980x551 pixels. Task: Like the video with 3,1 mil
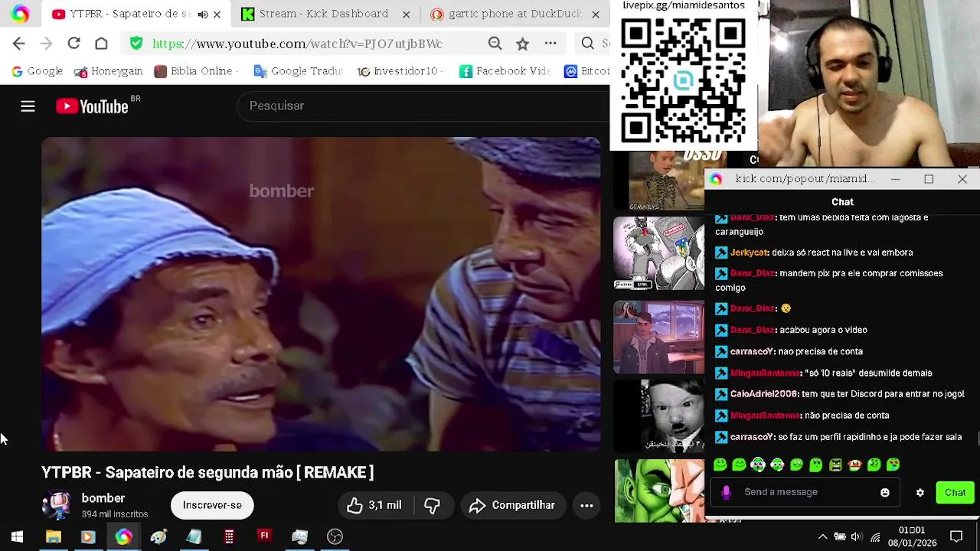pos(374,505)
